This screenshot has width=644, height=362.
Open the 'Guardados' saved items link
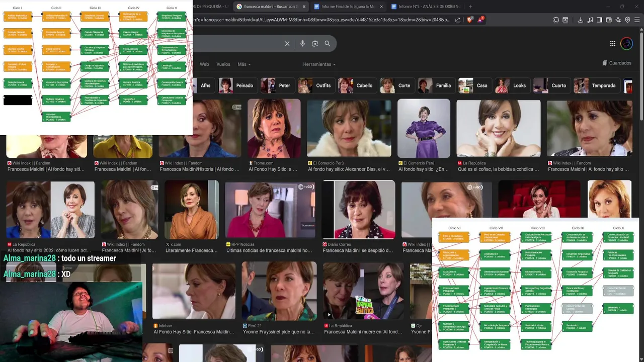[617, 63]
